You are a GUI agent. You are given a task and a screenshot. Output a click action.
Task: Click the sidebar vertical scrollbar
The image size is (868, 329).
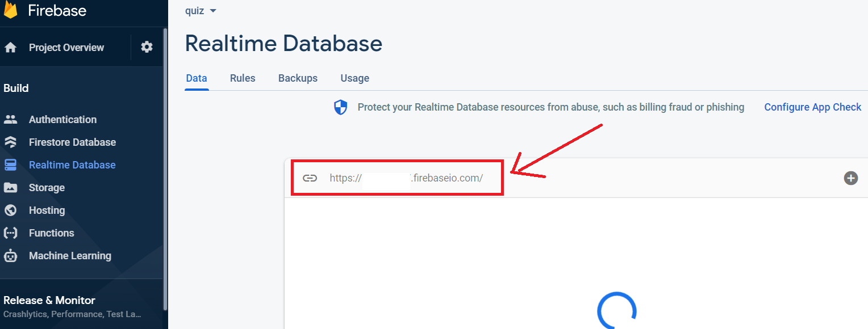click(165, 170)
